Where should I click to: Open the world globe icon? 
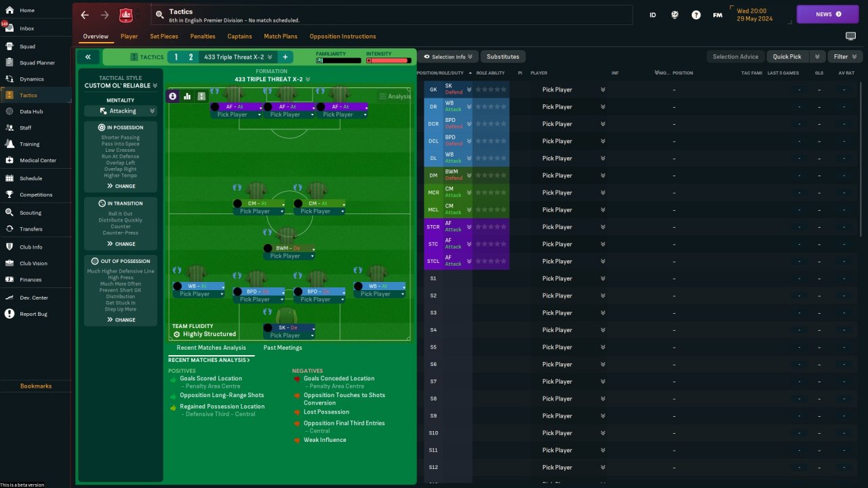674,15
